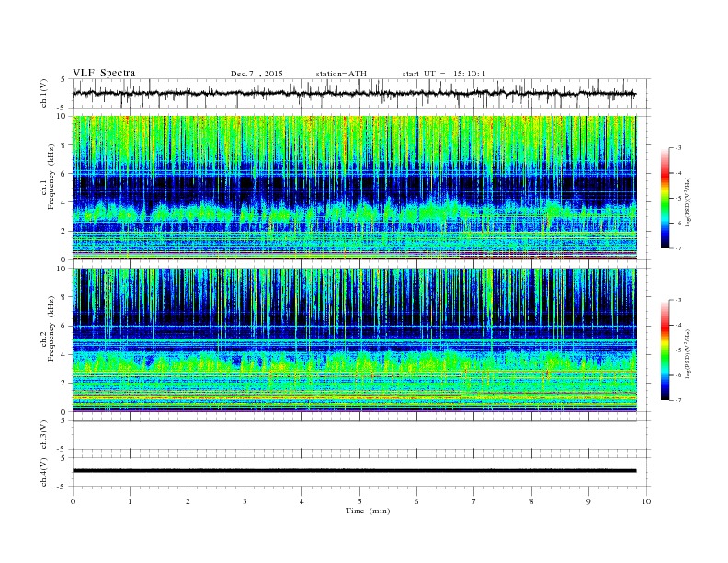The width and height of the screenshot is (728, 563).
Task: Click time axis tick label "5"
Action: [359, 501]
